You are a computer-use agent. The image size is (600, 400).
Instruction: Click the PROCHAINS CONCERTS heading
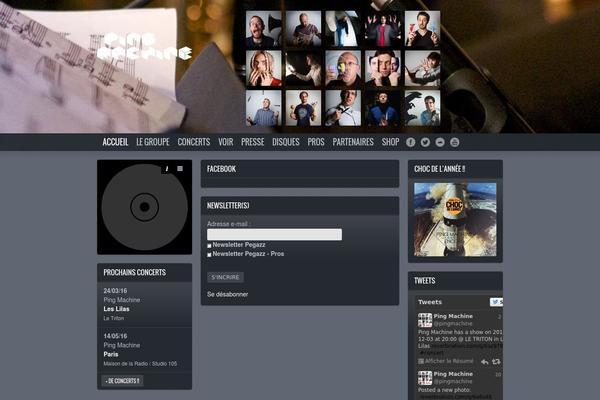click(x=135, y=272)
